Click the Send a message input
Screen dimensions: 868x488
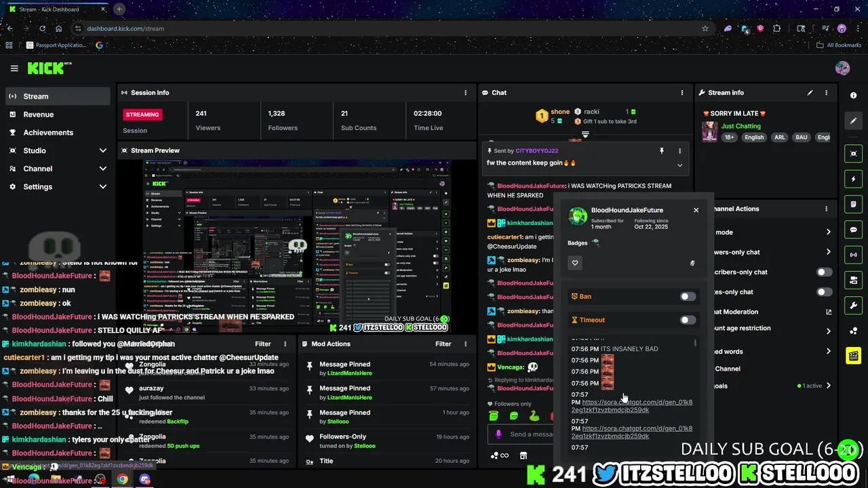coord(519,434)
